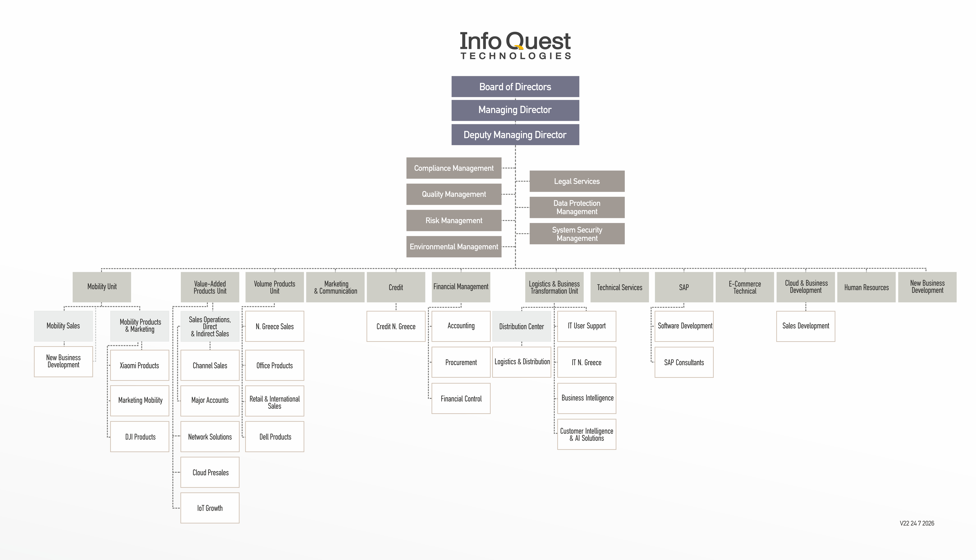The image size is (976, 560).
Task: Click the Legal Services box
Action: [577, 181]
